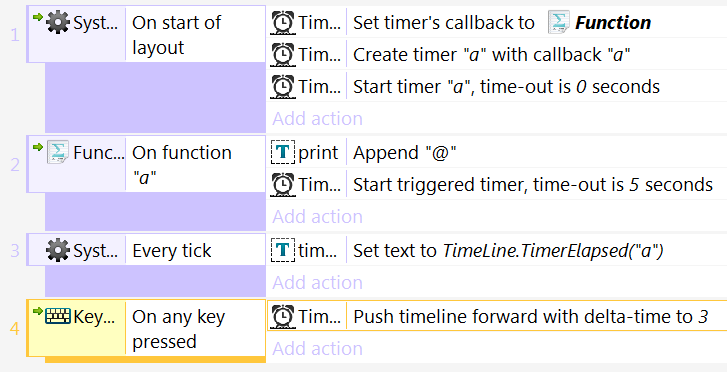
Task: Select the On start of layout condition
Action: [x=195, y=35]
